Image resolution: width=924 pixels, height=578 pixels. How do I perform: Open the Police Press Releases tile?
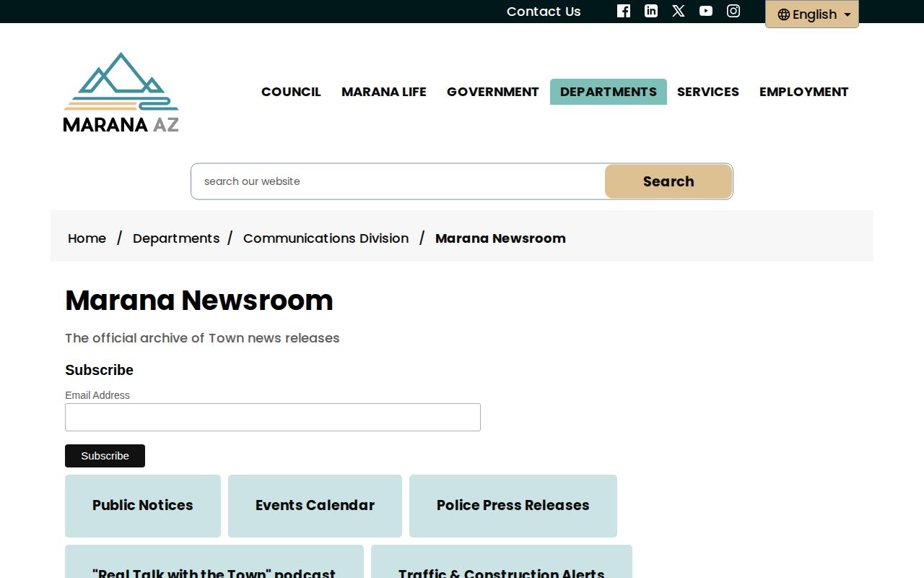point(513,506)
